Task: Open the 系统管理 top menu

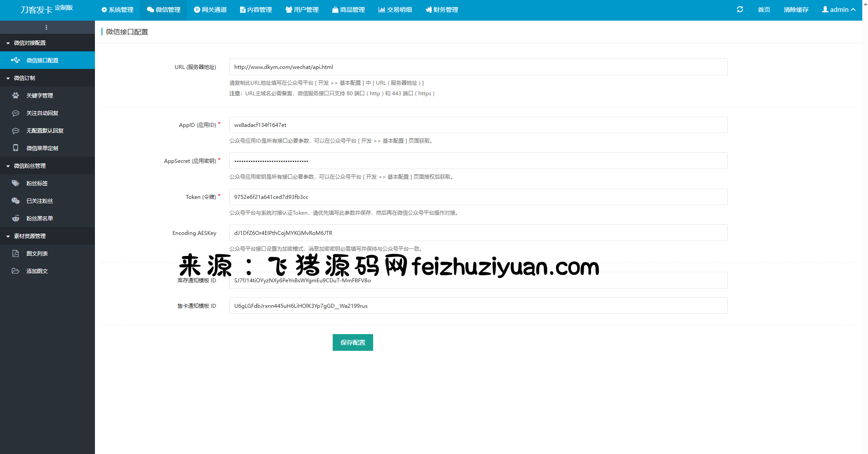Action: [117, 10]
